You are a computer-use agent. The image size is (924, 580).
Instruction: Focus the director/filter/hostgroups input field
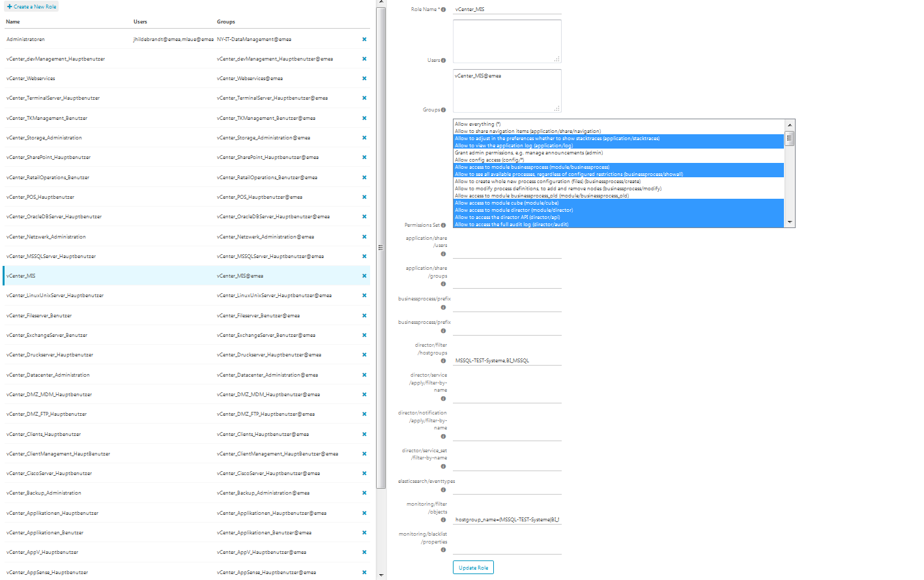pos(507,360)
